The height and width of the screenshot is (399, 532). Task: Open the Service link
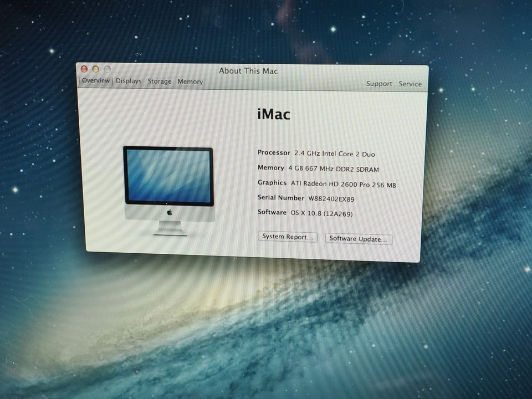(x=410, y=84)
